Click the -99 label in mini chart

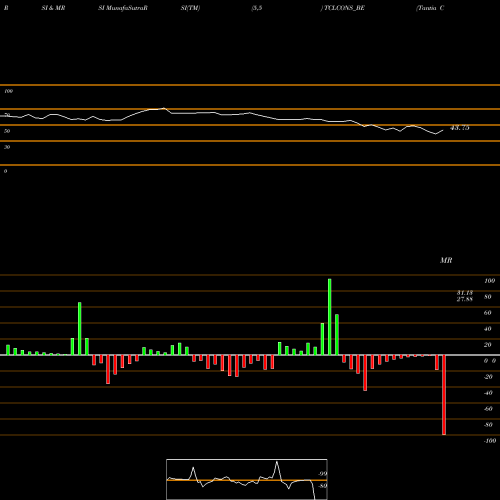(x=322, y=474)
